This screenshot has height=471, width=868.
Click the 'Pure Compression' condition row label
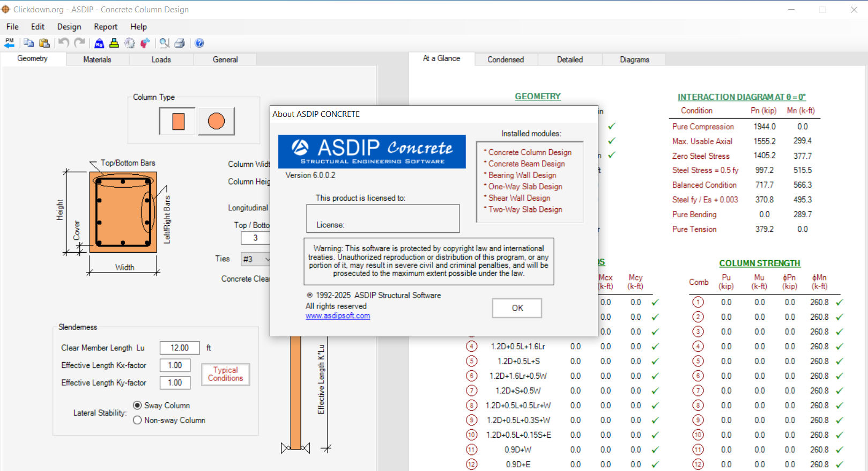(703, 127)
